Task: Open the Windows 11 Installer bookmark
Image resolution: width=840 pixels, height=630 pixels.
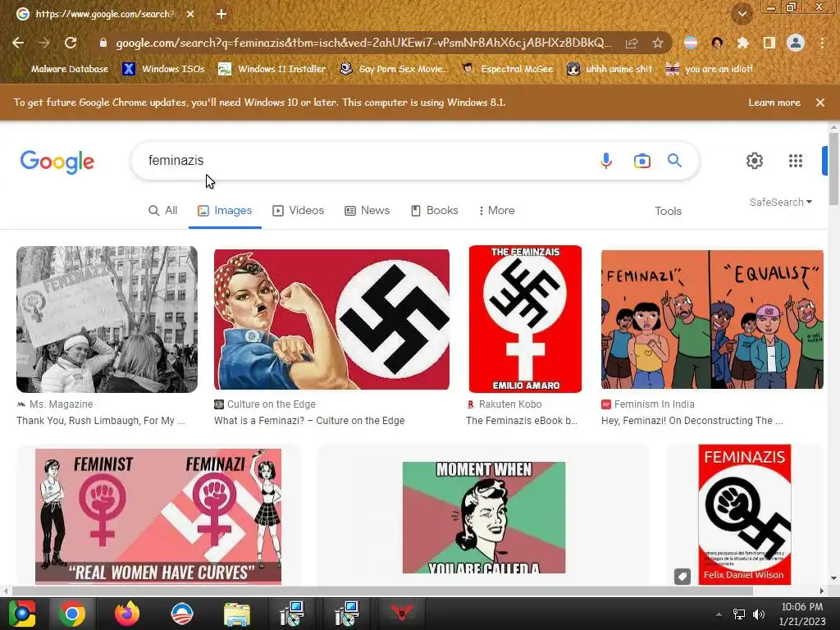Action: 272,69
